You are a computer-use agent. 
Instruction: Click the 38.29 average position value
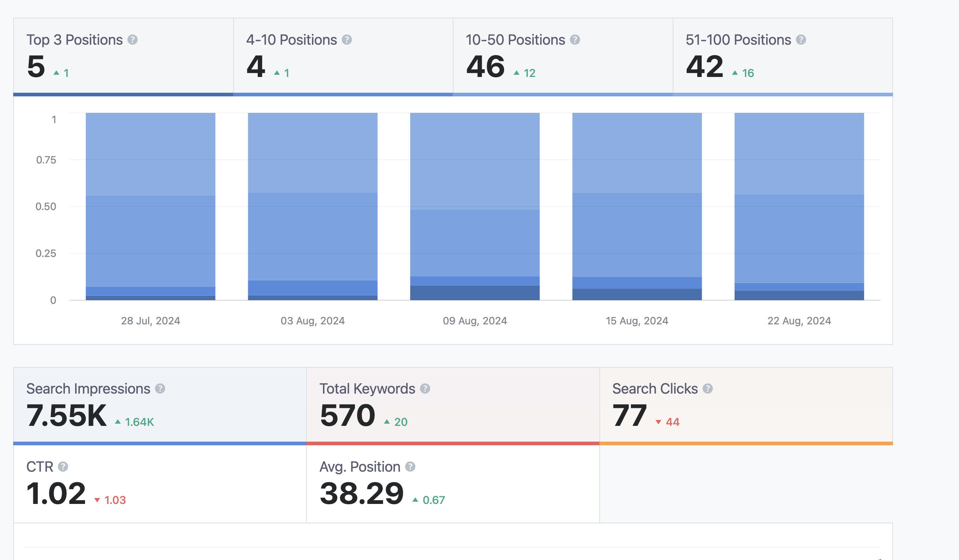tap(362, 493)
